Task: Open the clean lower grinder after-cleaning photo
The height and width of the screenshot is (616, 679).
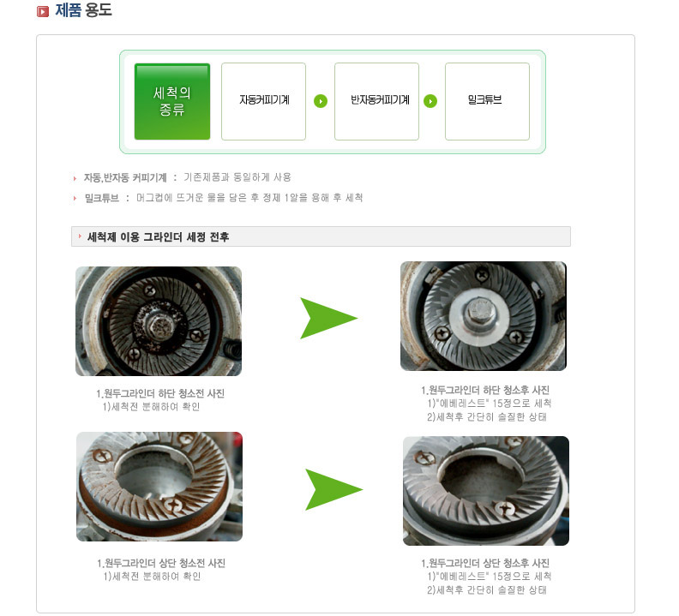Action: click(484, 316)
